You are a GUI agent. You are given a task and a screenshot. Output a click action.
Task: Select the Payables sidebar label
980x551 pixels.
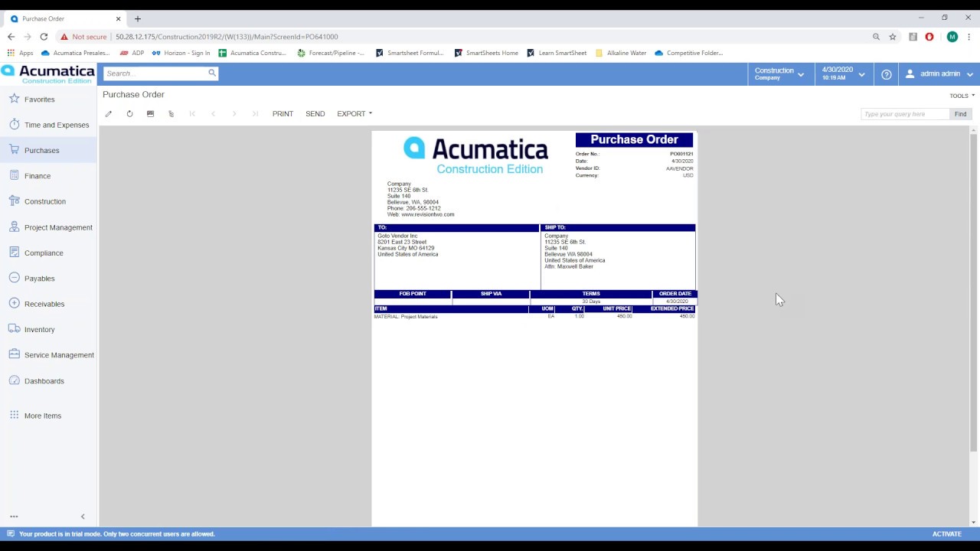pyautogui.click(x=39, y=279)
